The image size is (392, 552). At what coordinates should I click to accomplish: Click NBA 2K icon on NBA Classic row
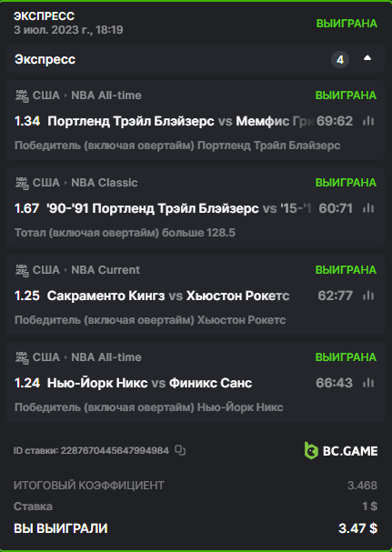pos(22,183)
